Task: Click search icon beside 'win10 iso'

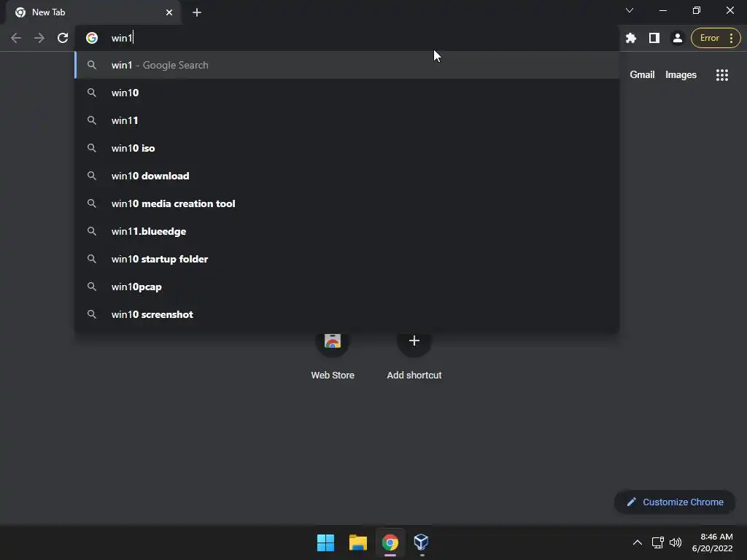Action: 92,148
